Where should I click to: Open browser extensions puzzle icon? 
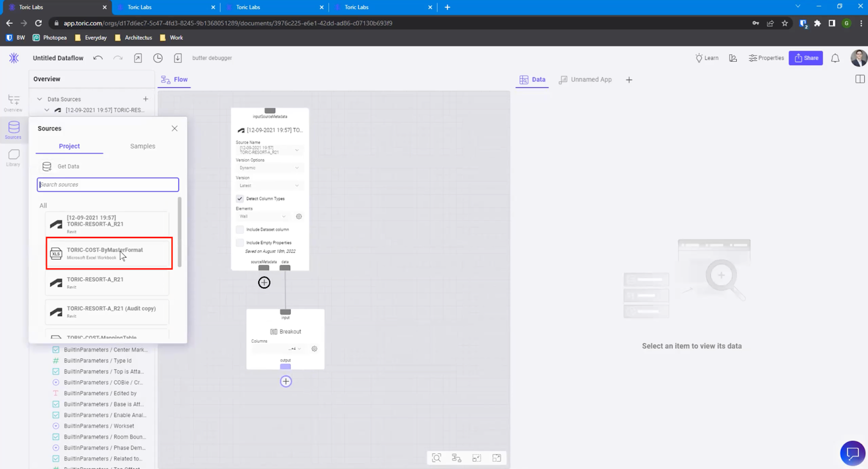(818, 23)
